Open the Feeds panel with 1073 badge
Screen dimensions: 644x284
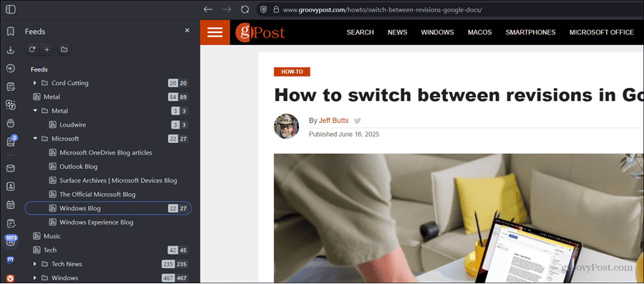tap(11, 241)
